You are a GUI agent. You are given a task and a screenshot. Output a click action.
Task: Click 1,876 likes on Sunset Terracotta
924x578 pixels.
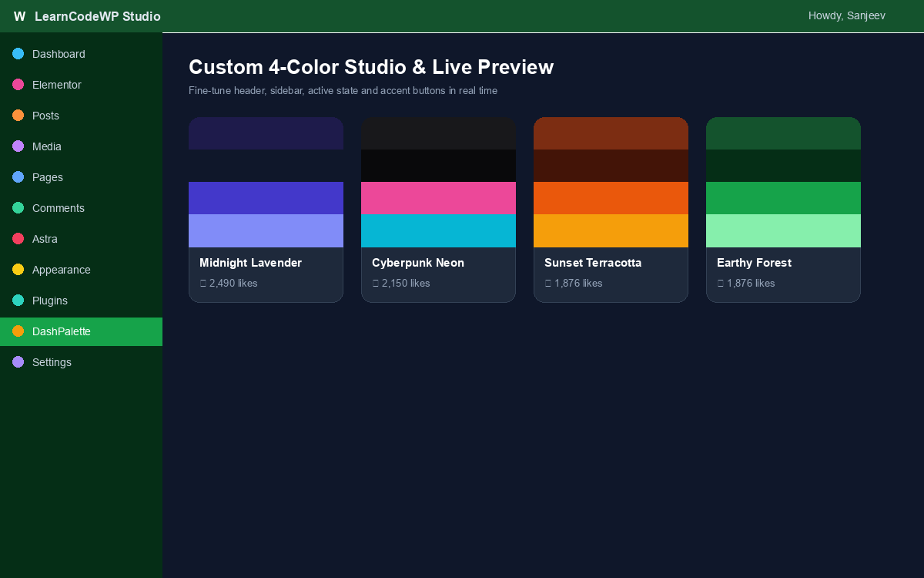point(578,284)
